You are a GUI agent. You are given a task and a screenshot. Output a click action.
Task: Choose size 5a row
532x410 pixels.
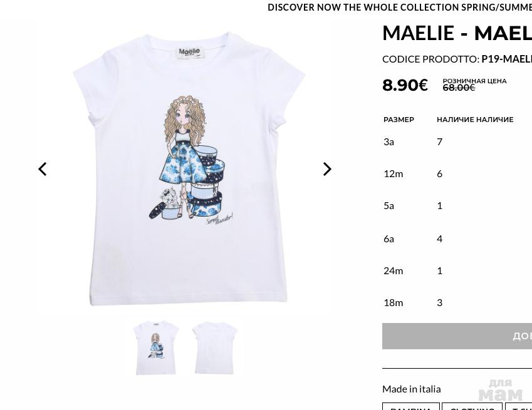tap(457, 206)
